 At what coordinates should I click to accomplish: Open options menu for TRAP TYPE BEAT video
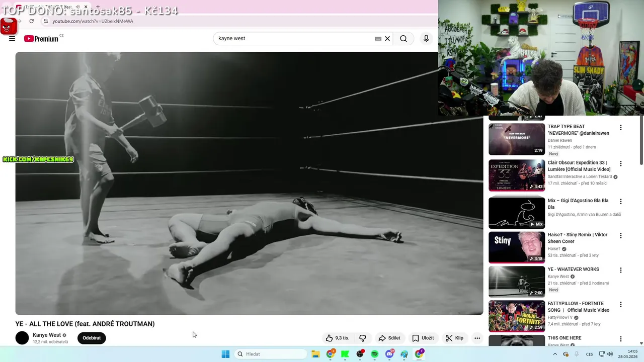click(620, 128)
